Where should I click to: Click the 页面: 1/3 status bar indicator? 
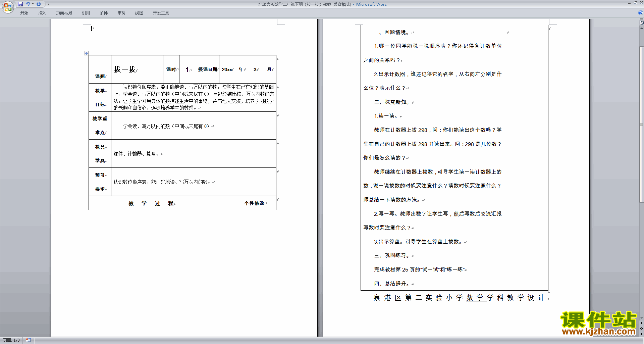pos(11,340)
